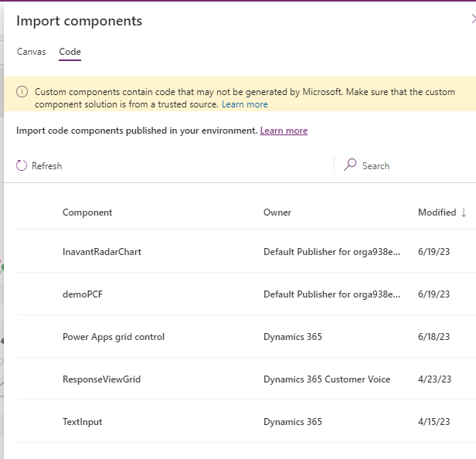Click owner cell of InavantRadarChart row
The height and width of the screenshot is (459, 476).
(331, 252)
